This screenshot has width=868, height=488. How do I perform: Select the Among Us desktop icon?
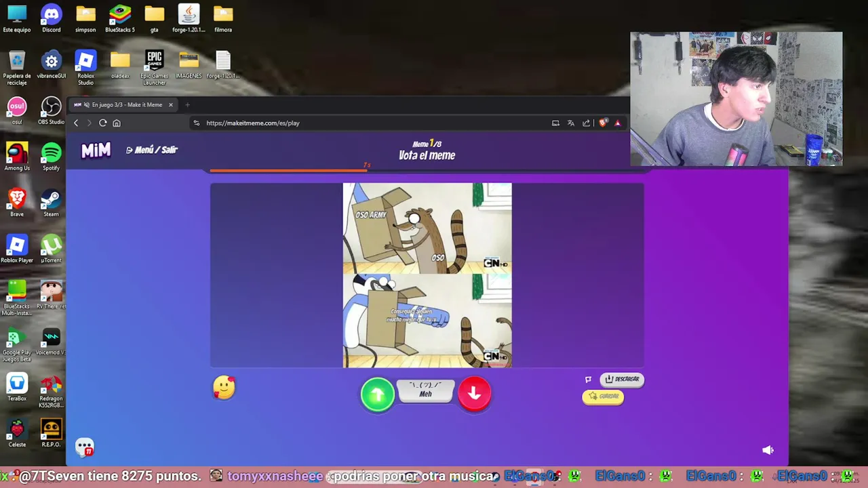coord(17,157)
